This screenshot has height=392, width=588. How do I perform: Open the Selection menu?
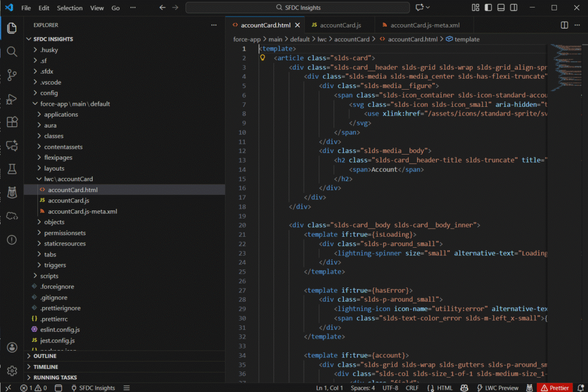69,8
